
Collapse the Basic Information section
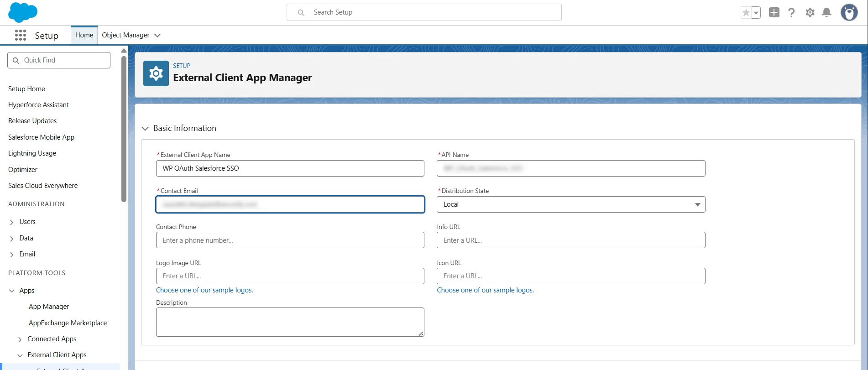click(145, 129)
